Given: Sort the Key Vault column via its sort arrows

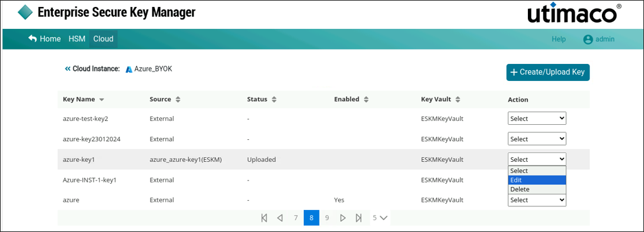Looking at the screenshot, I should pyautogui.click(x=458, y=99).
